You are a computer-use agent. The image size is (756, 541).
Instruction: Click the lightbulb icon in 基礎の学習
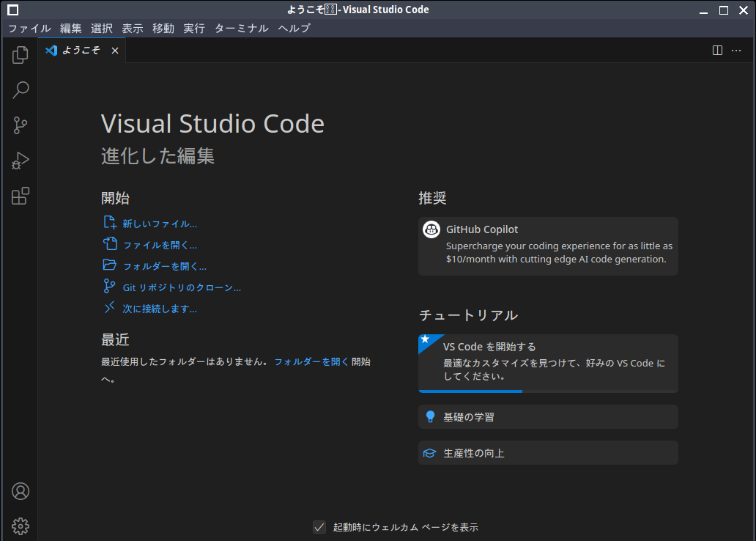pos(431,417)
